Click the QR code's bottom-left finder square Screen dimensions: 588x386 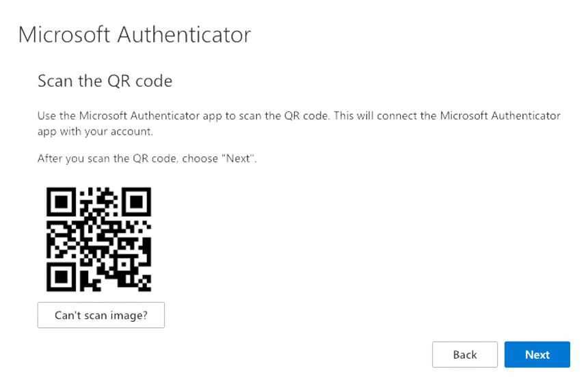61,277
